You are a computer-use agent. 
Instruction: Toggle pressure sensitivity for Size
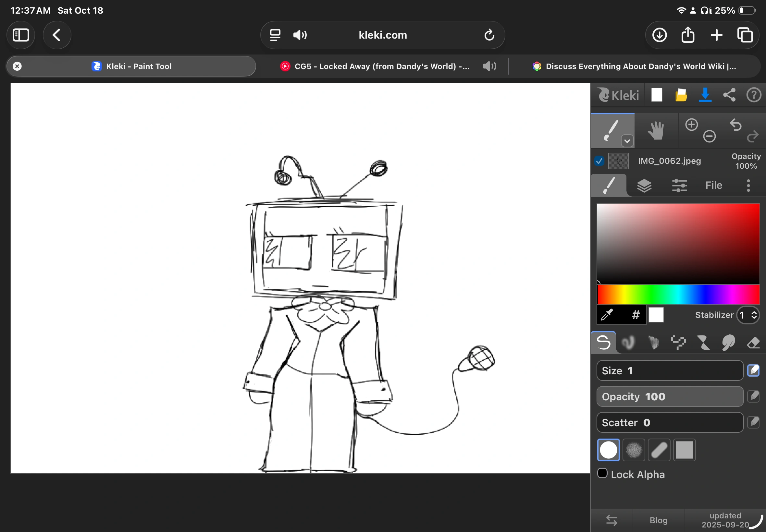click(x=753, y=370)
